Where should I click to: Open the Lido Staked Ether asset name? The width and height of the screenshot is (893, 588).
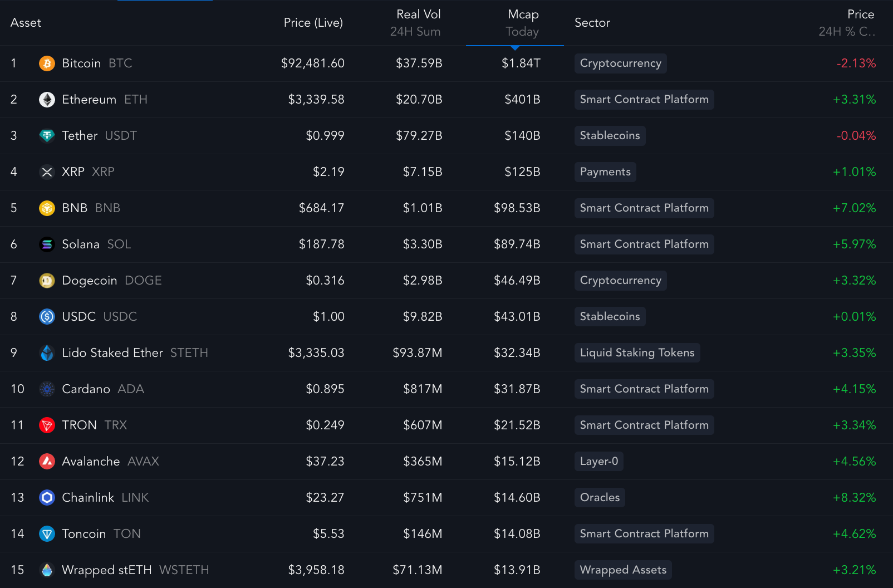click(112, 353)
